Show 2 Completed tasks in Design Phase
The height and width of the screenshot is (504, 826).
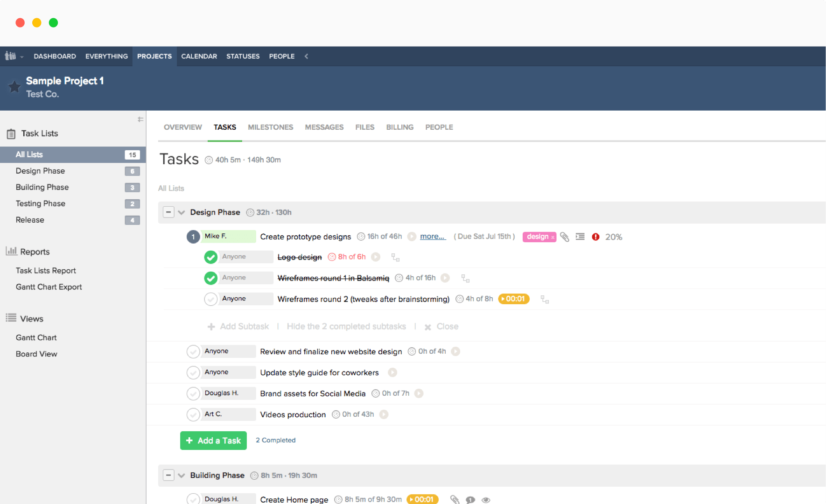pyautogui.click(x=275, y=440)
